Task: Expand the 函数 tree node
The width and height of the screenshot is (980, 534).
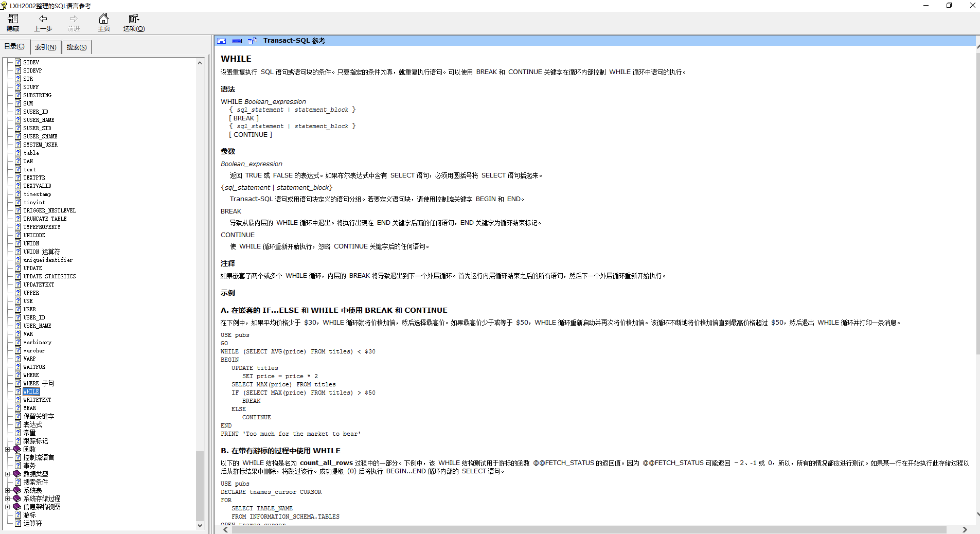Action: point(8,449)
